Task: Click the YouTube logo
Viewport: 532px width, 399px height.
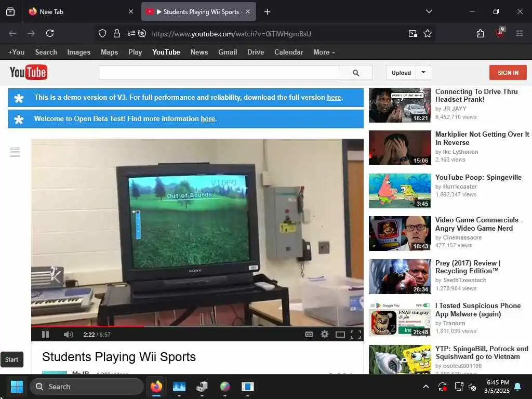Action: [x=29, y=72]
